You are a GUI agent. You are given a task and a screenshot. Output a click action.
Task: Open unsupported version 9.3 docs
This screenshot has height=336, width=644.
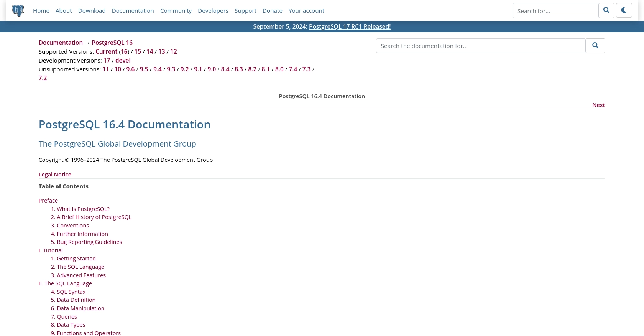tap(171, 69)
